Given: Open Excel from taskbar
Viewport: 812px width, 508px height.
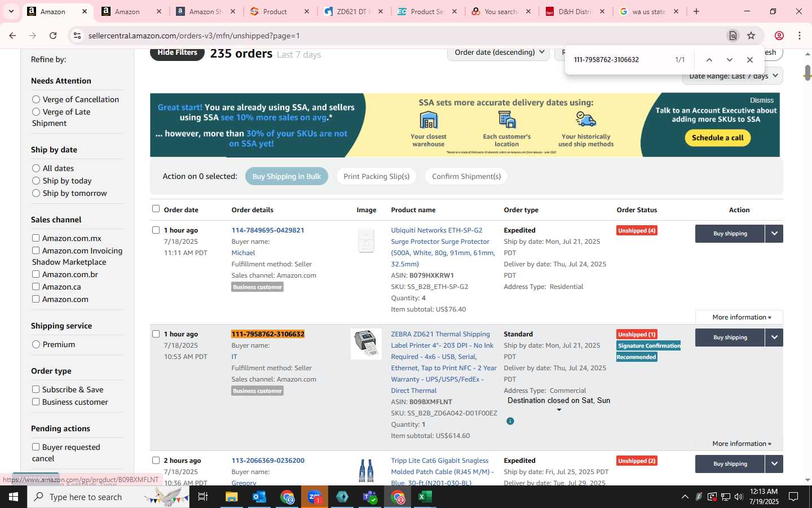Looking at the screenshot, I should point(425,497).
